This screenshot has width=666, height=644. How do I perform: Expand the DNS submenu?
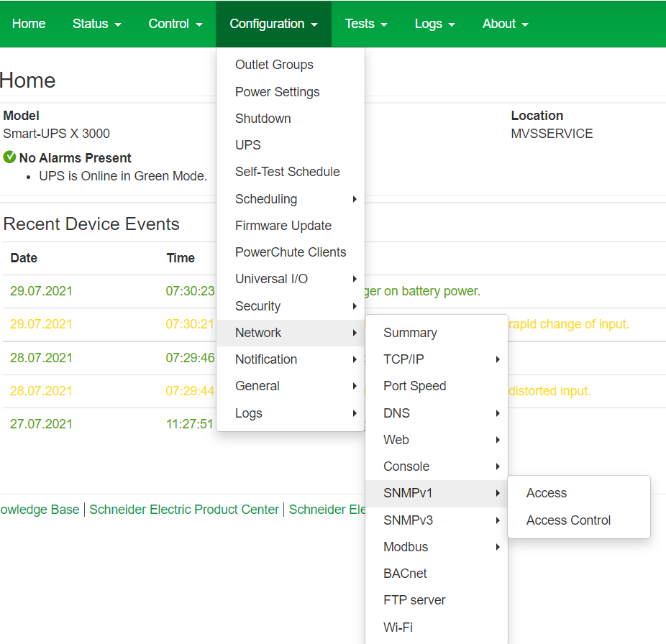[x=437, y=413]
